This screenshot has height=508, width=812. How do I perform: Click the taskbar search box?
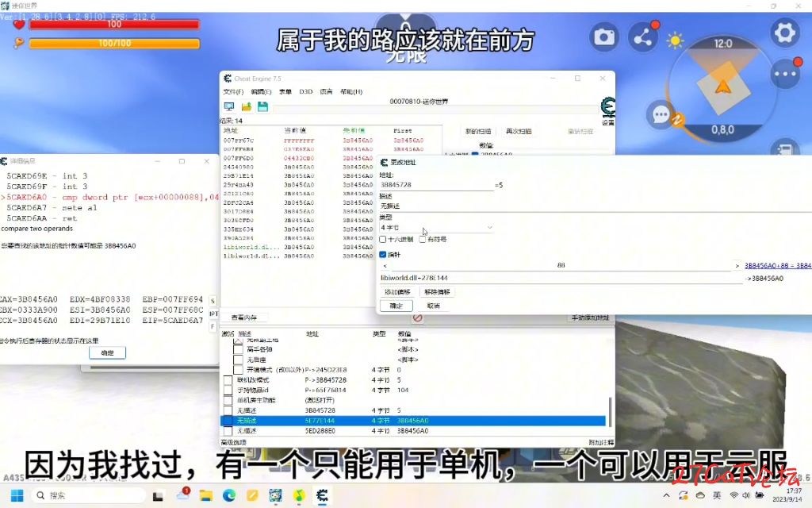pyautogui.click(x=89, y=495)
